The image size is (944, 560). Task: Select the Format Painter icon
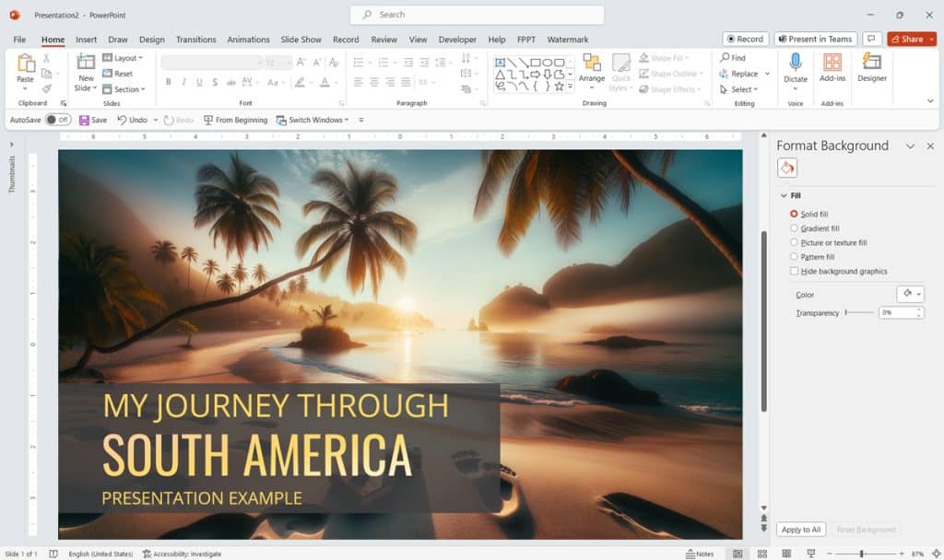click(46, 87)
